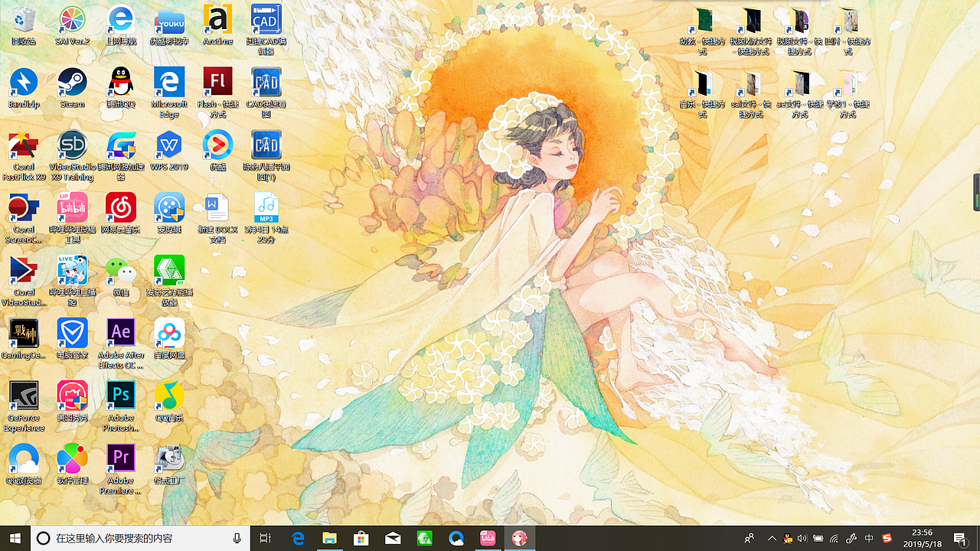Launch the Corel VideoStudio shortcut
Viewport: 980px width, 551px height.
24,282
